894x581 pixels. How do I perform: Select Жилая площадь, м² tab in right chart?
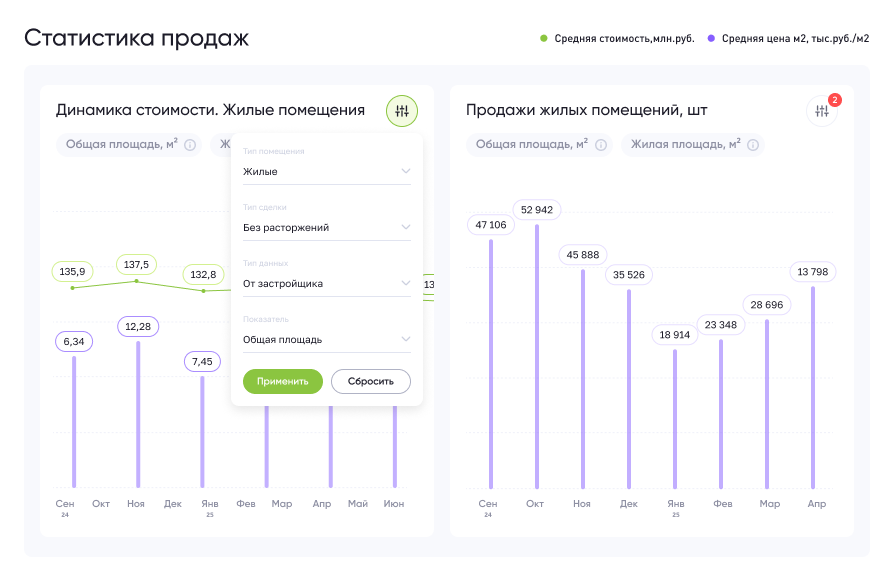click(693, 145)
